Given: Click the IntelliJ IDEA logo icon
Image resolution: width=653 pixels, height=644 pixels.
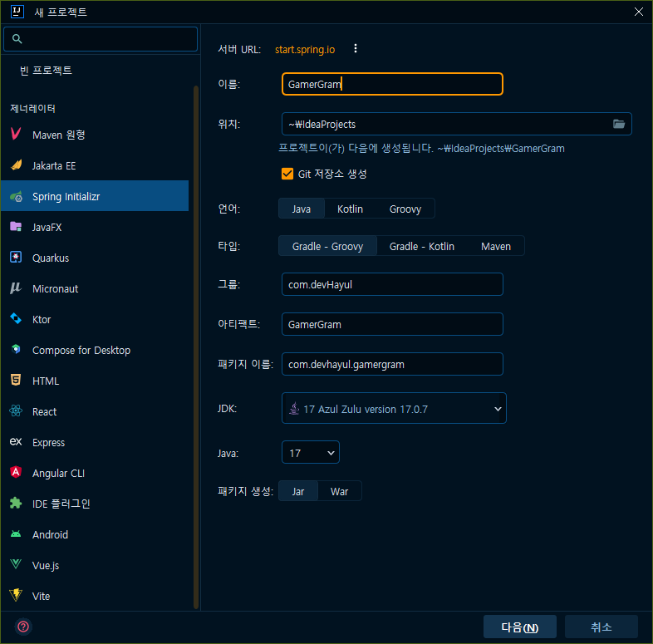Looking at the screenshot, I should 17,12.
